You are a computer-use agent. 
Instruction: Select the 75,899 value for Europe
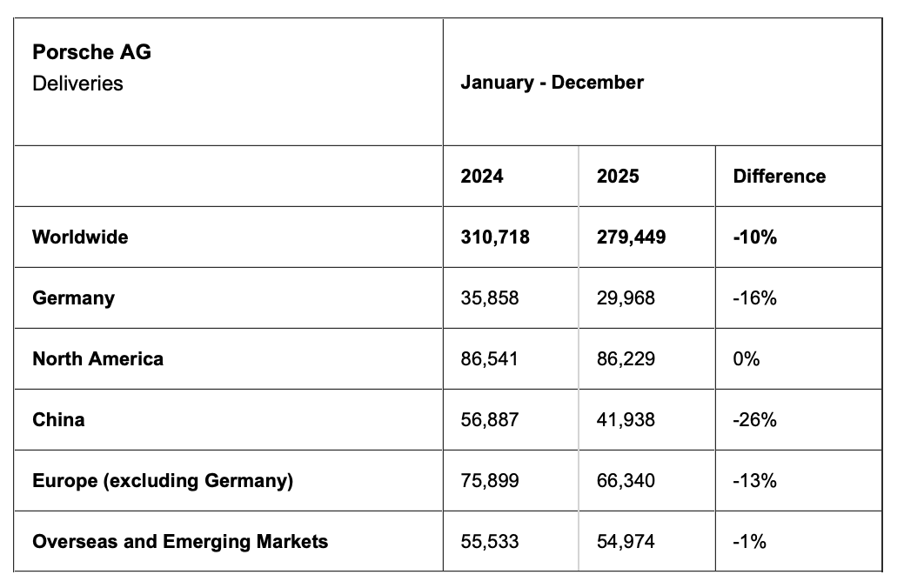pos(490,481)
